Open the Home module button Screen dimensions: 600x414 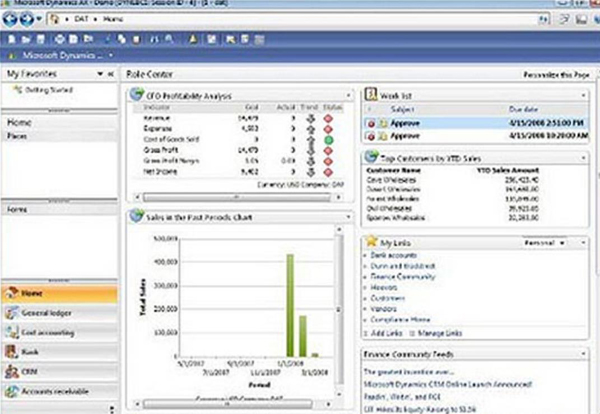[x=60, y=293]
